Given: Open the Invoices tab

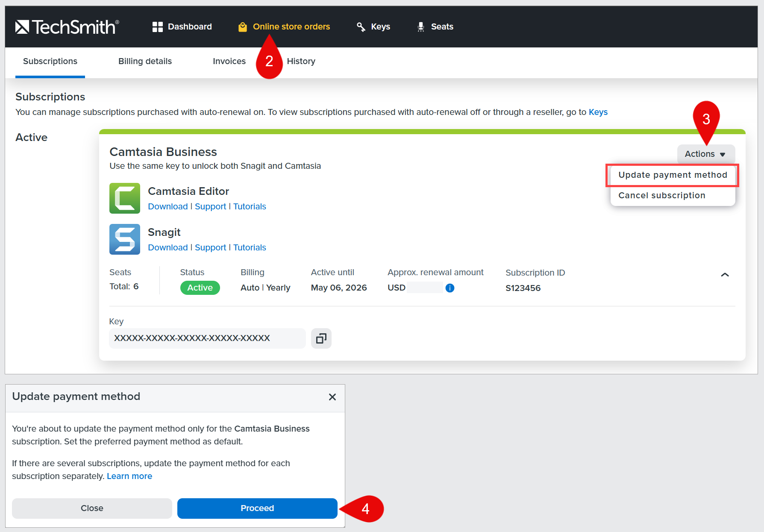Looking at the screenshot, I should tap(229, 62).
